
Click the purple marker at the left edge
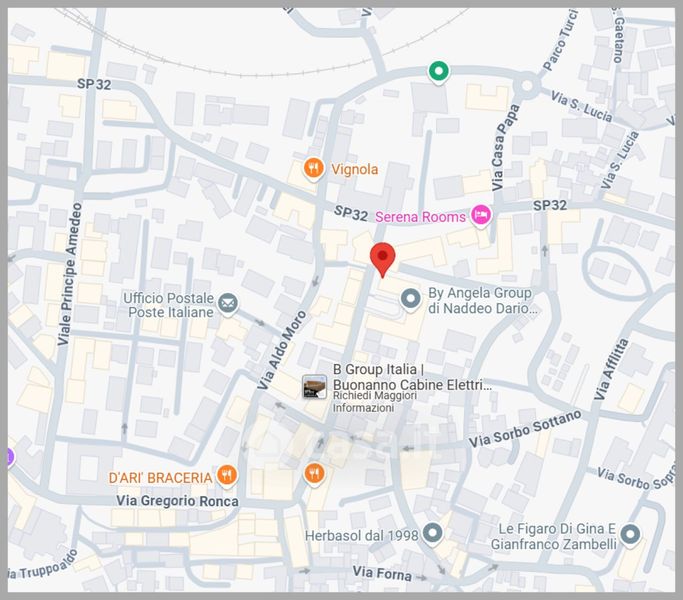[9, 457]
